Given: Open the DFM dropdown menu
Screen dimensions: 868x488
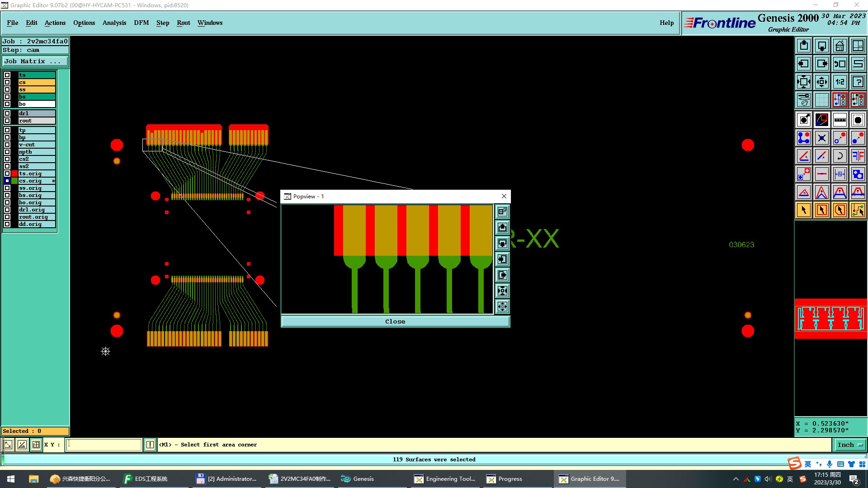Looking at the screenshot, I should [141, 23].
